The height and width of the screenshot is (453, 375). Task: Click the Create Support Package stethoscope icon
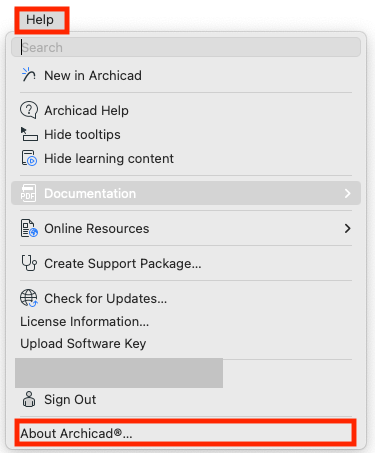(29, 263)
